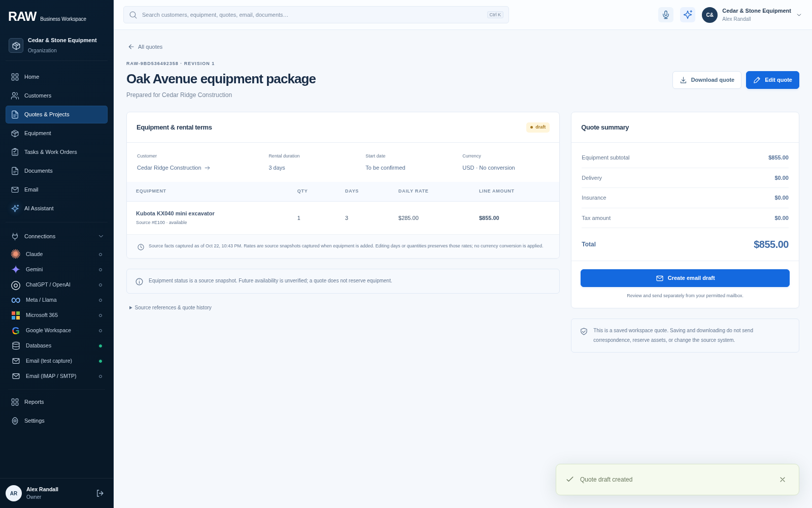This screenshot has height=508, width=812.
Task: Click Download quote button
Action: (707, 80)
